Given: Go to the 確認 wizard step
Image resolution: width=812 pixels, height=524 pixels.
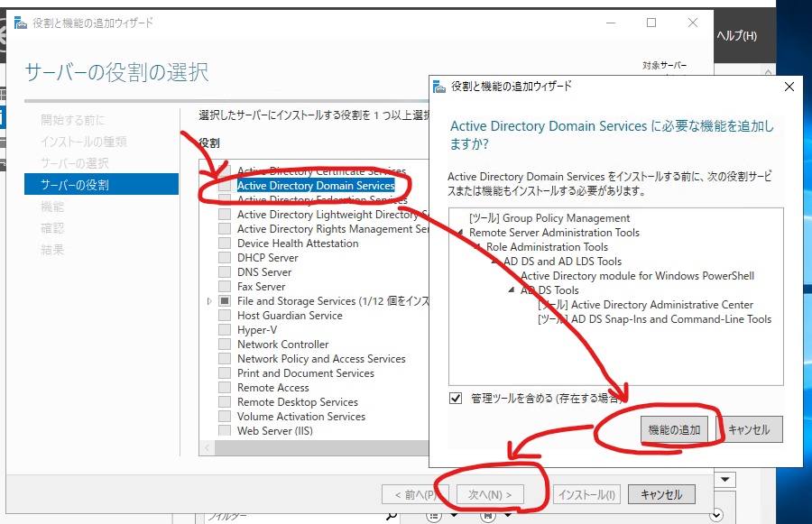Looking at the screenshot, I should coord(52,228).
